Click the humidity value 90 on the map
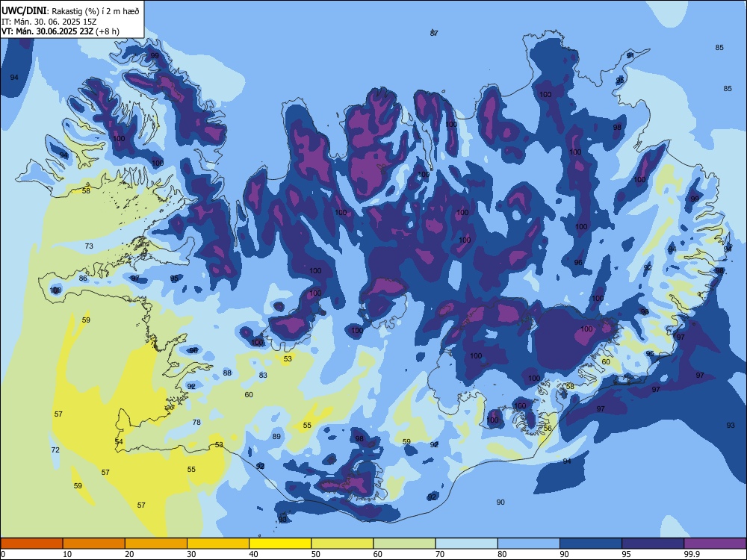 [500, 502]
